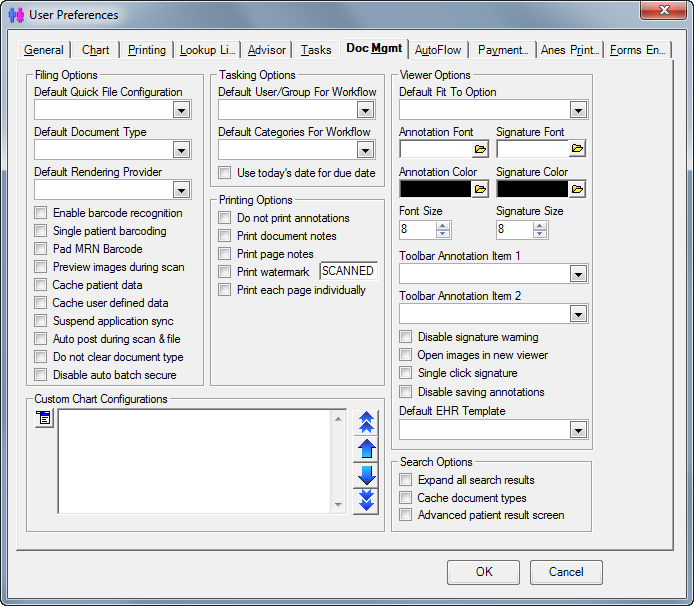
Task: Open Default Categories For Workflow dropdown
Action: tap(366, 150)
